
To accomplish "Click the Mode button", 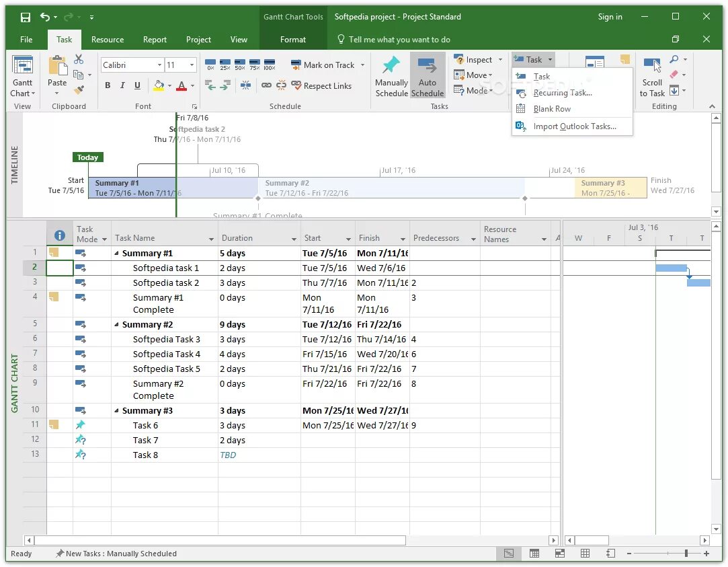I will [x=473, y=90].
